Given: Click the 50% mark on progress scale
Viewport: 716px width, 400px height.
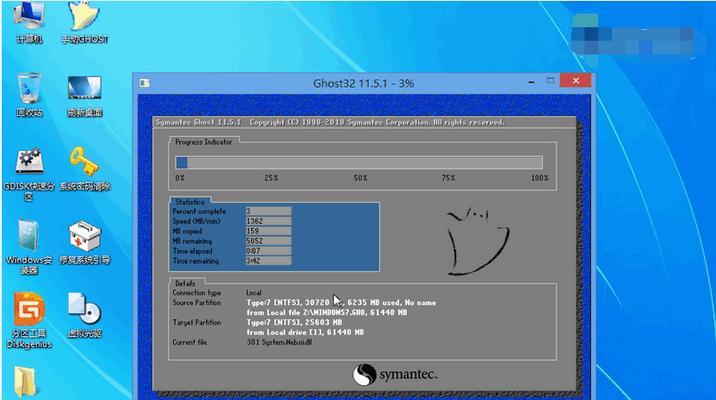Looking at the screenshot, I should (x=360, y=178).
